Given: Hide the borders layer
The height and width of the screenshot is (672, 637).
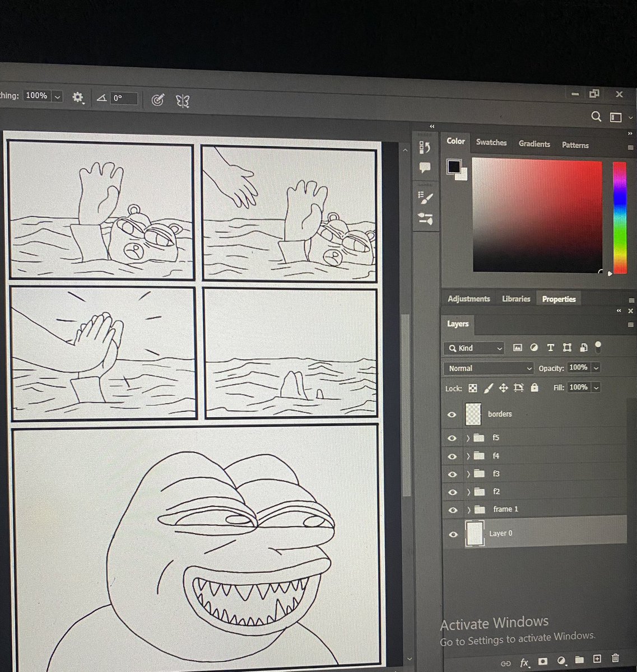Looking at the screenshot, I should [452, 415].
